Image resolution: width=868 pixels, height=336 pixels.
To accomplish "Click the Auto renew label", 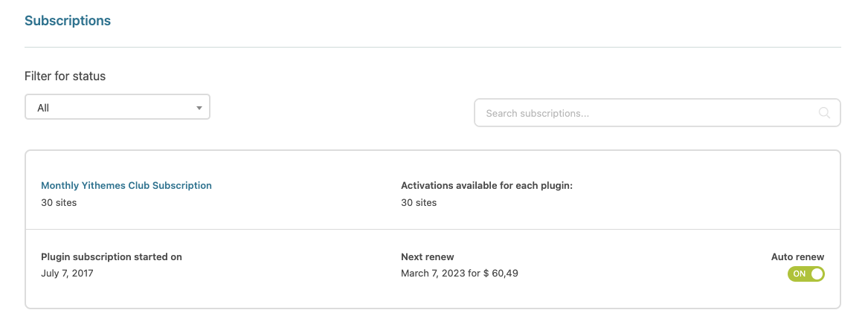I will pyautogui.click(x=797, y=257).
